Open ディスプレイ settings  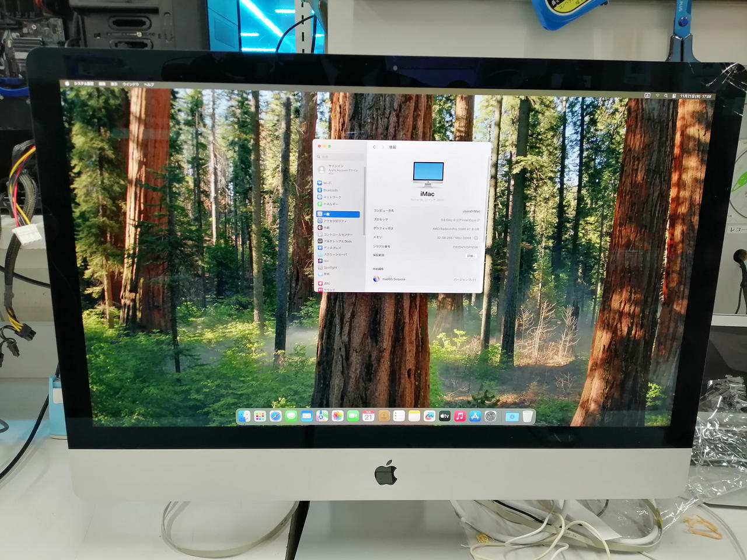coord(331,248)
